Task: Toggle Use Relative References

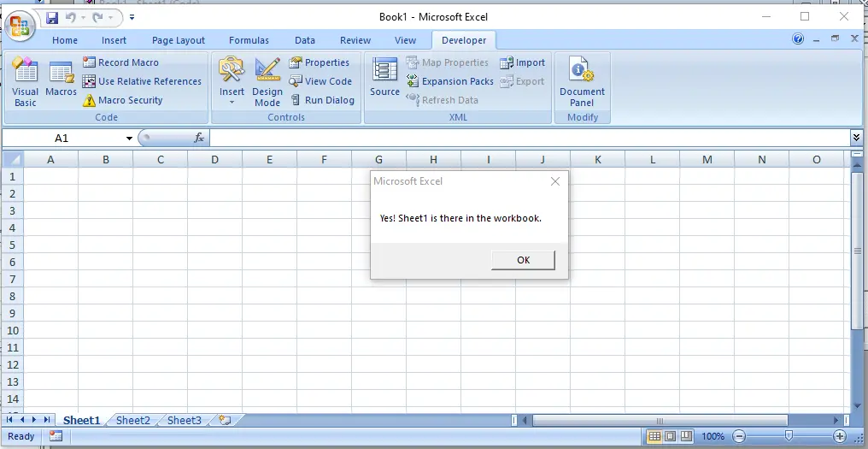Action: coord(142,81)
